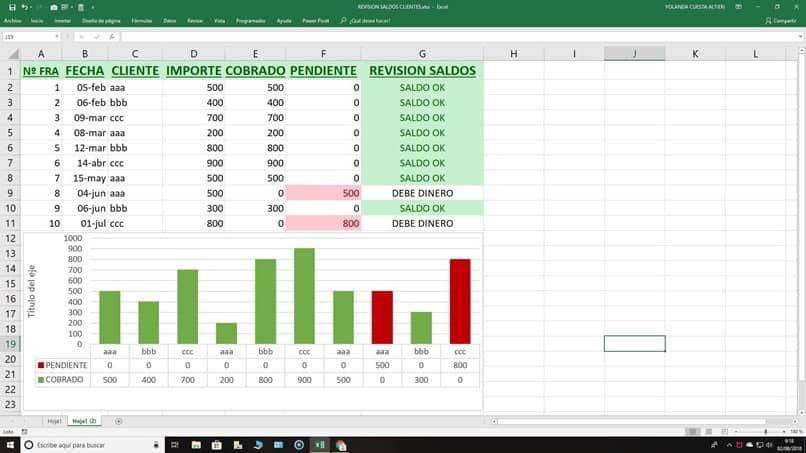Click the calculator icon in Quick Access toolbar
This screenshot has width=806, height=453.
coord(81,7)
